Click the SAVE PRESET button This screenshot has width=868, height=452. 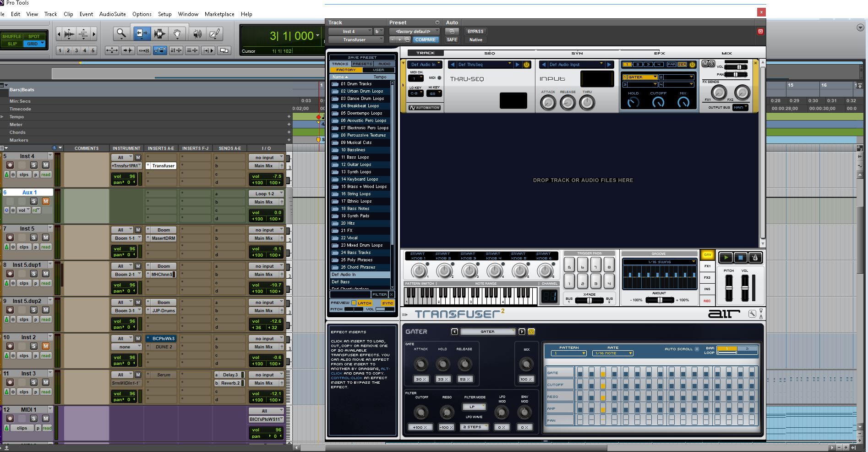pyautogui.click(x=362, y=57)
